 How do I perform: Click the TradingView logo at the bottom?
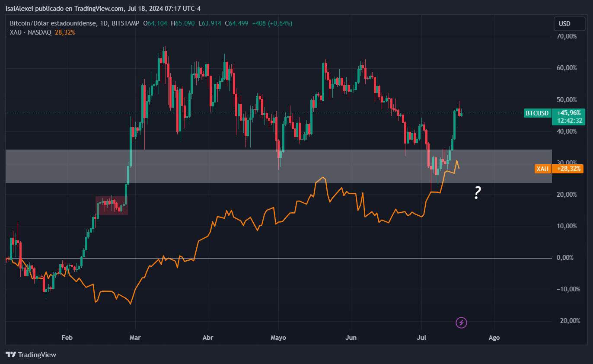tap(31, 355)
